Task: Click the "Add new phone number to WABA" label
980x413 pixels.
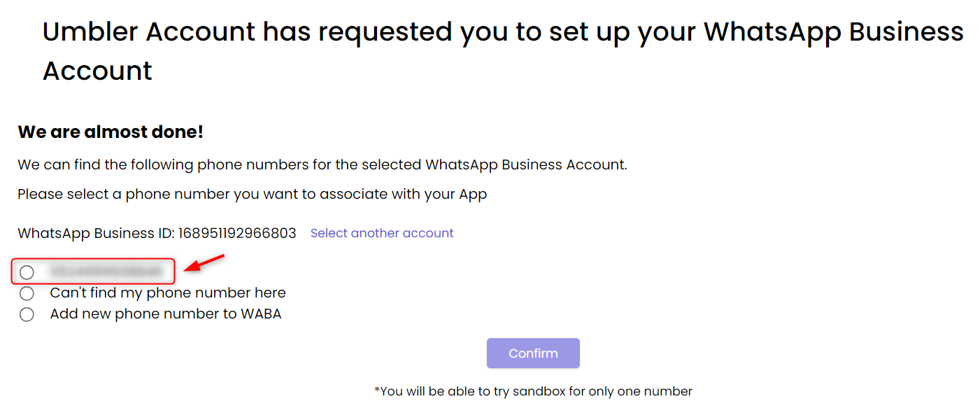Action: click(x=166, y=314)
